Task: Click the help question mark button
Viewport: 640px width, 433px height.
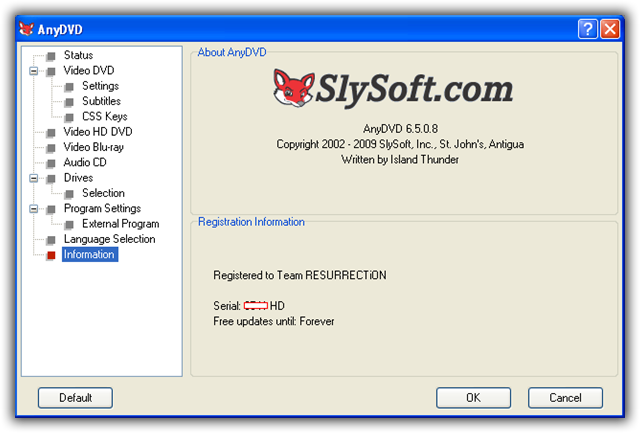Action: (588, 29)
